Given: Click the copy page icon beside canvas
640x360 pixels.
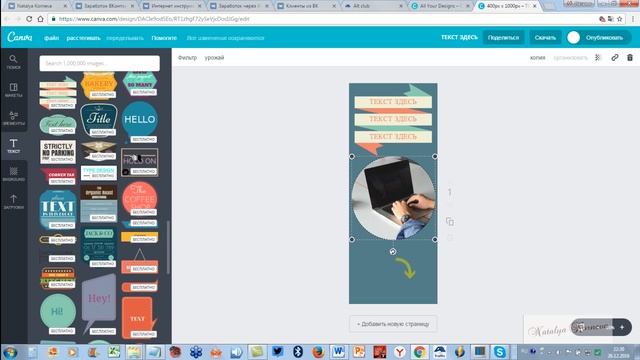Looking at the screenshot, I should point(450,221).
